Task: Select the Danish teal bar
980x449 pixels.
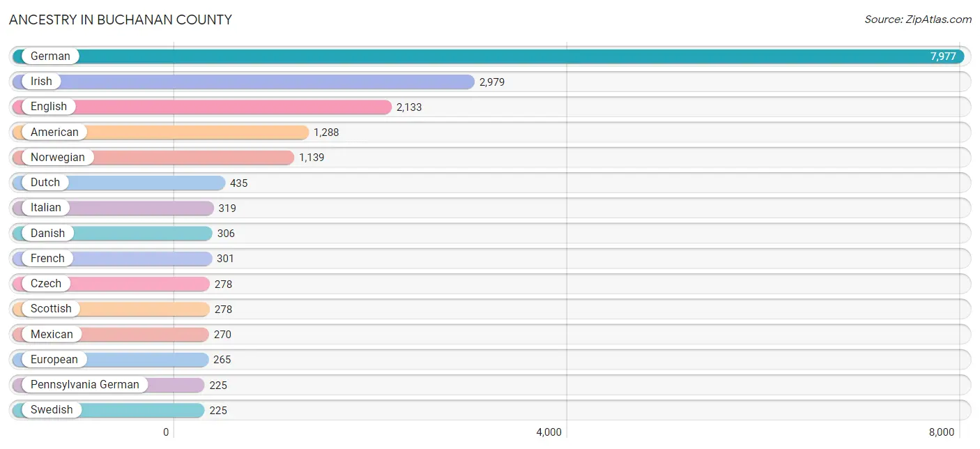Action: pyautogui.click(x=112, y=234)
